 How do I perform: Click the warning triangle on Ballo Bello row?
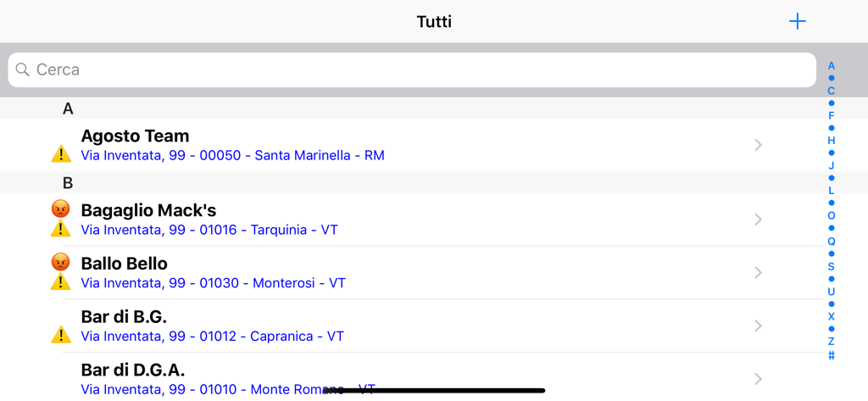(x=61, y=281)
